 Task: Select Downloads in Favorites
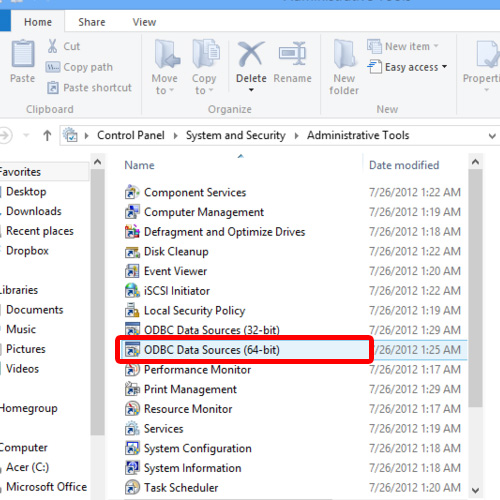point(34,211)
